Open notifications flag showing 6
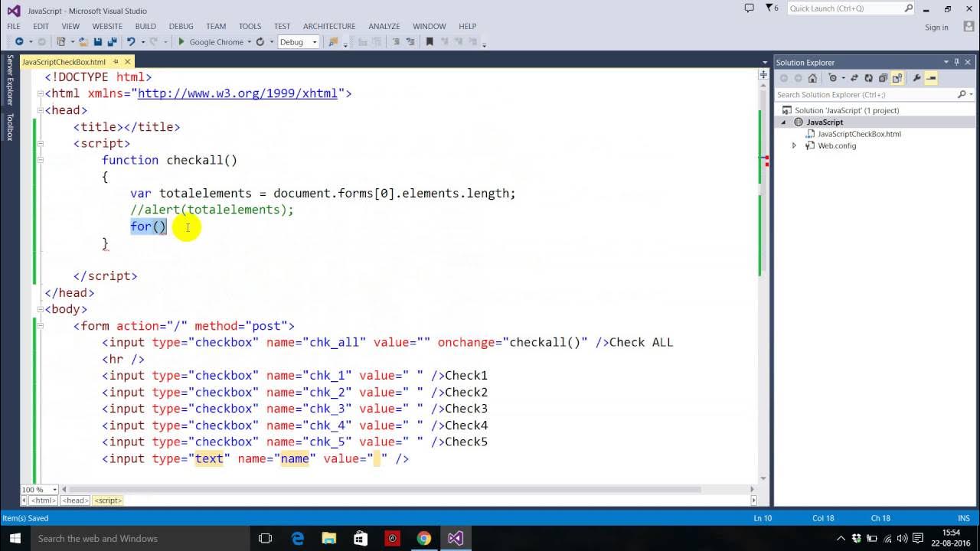This screenshot has height=551, width=980. (x=772, y=8)
